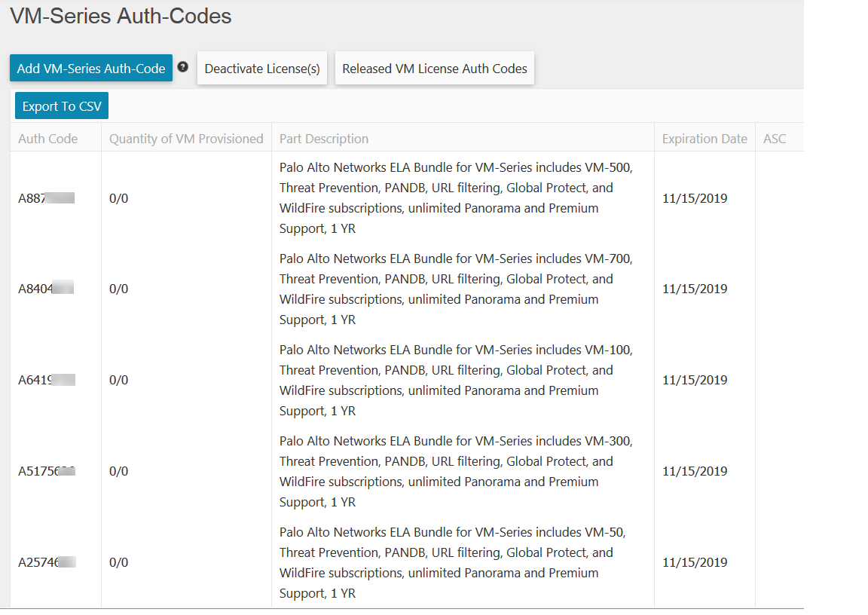The height and width of the screenshot is (615, 868).
Task: Click the VM-50 ELA Bundle description
Action: [x=452, y=562]
